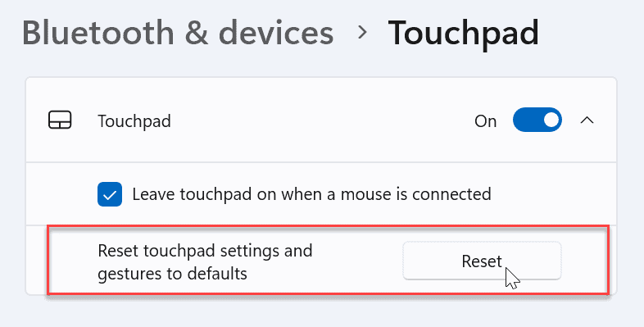This screenshot has height=327, width=644.
Task: Click the Reset button
Action: [x=482, y=261]
